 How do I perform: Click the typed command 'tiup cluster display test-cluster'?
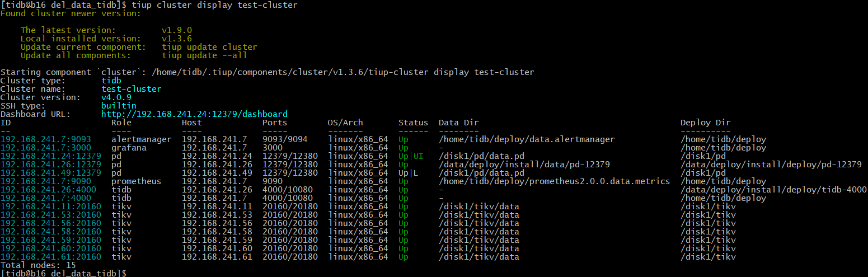214,5
